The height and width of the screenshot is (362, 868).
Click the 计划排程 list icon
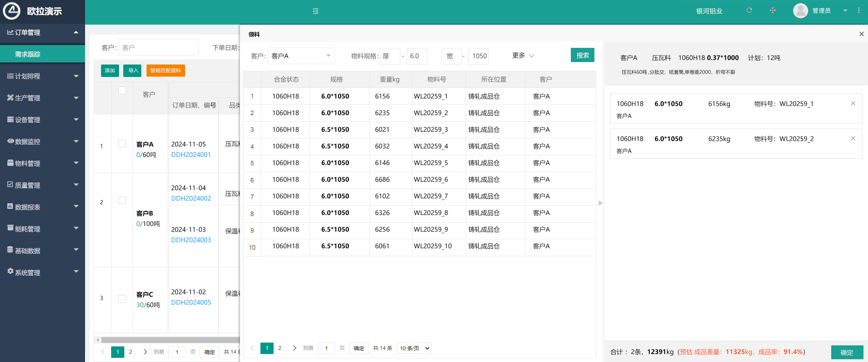click(x=10, y=76)
